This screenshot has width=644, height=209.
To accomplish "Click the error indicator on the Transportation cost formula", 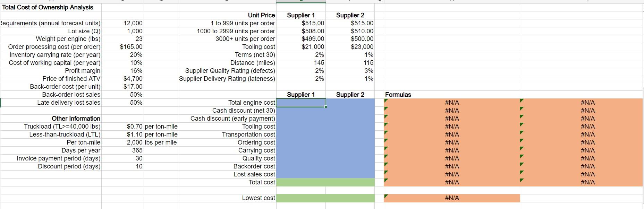I will (x=386, y=132).
